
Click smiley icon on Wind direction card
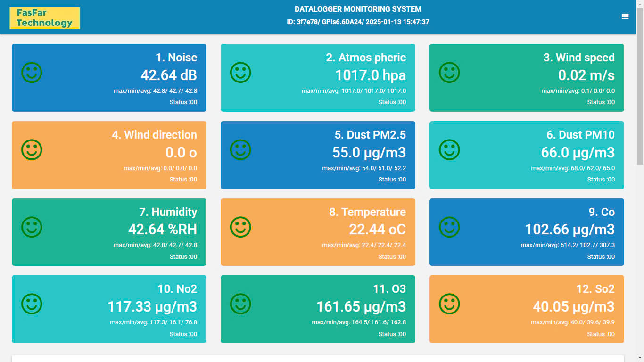pyautogui.click(x=32, y=150)
